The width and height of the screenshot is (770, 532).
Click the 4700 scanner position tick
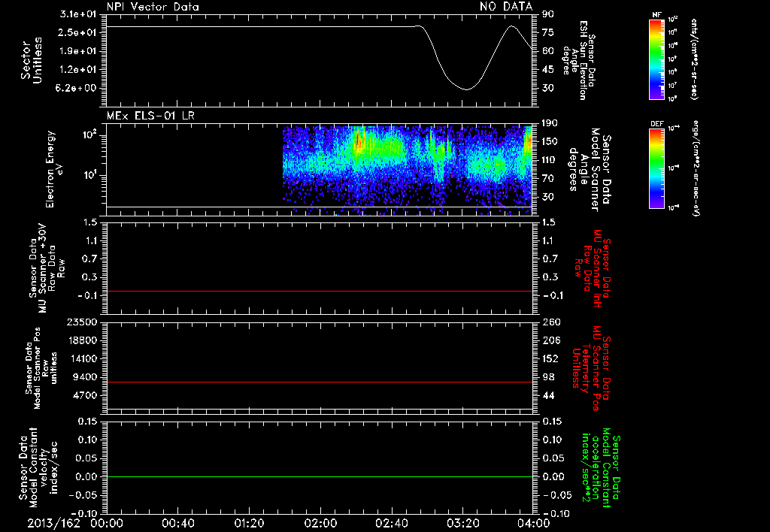coord(84,395)
